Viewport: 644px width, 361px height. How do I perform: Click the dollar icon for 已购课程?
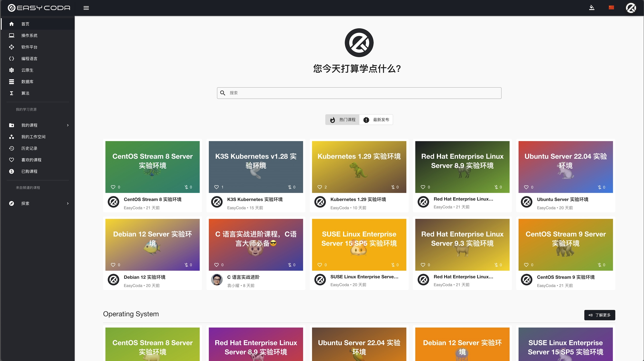click(x=12, y=171)
